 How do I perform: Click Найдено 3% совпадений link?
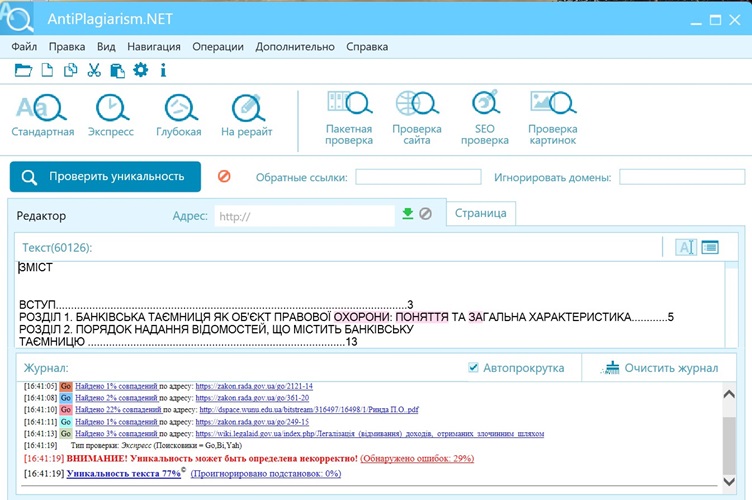click(117, 433)
